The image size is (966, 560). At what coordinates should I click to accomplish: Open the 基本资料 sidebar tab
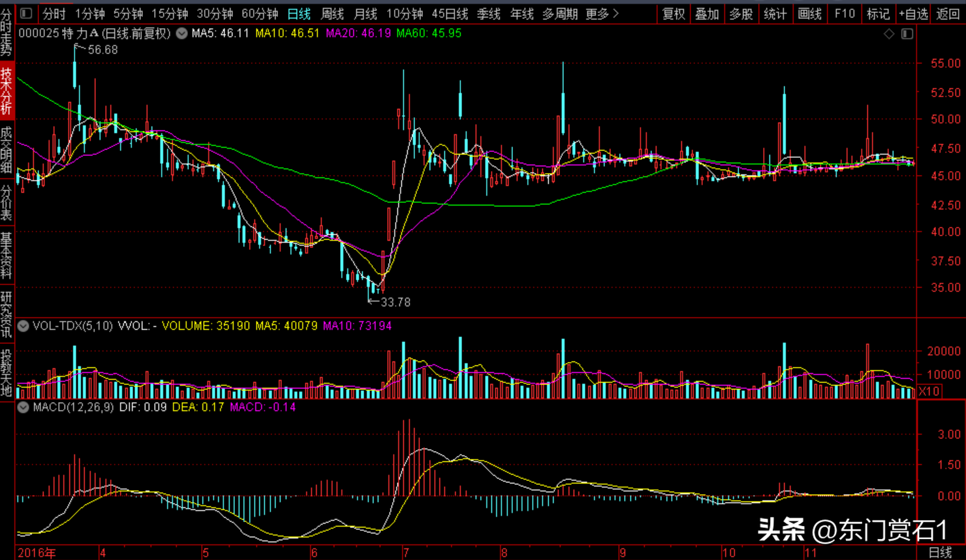click(7, 255)
